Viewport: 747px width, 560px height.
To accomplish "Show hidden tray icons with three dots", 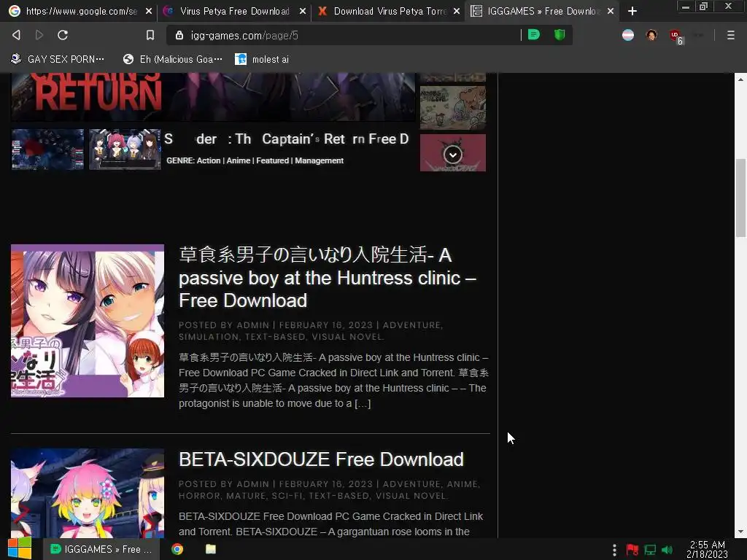I will (x=614, y=550).
